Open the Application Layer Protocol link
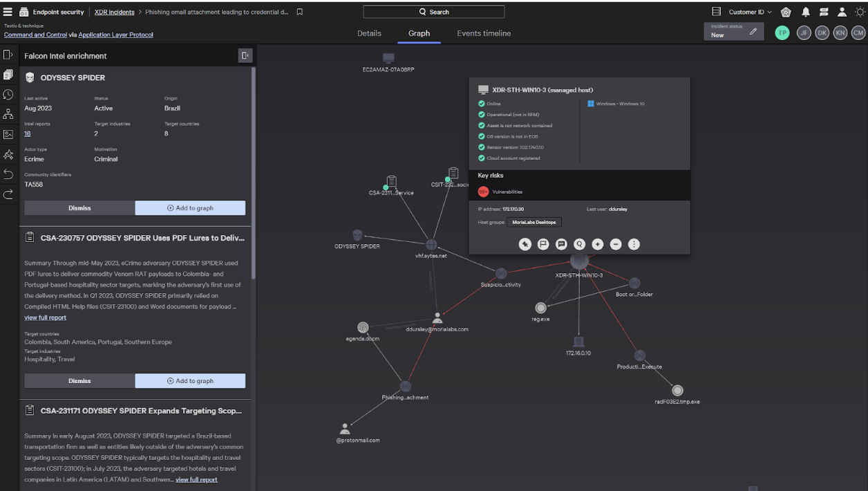Screen dimensions: 868x491 pos(116,35)
